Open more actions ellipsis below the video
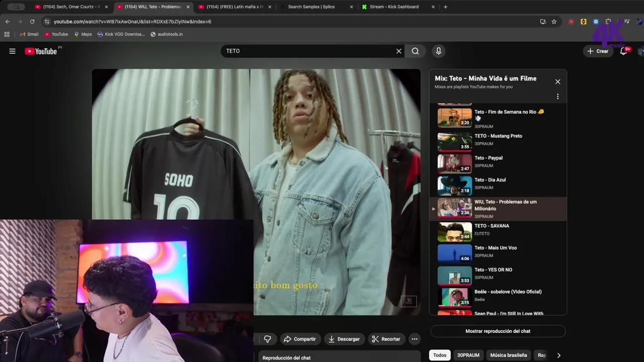644x362 pixels. (x=415, y=339)
